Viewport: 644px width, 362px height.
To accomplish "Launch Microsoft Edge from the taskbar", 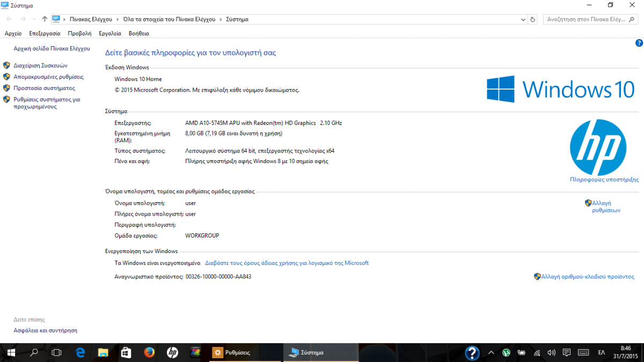I will 80,352.
